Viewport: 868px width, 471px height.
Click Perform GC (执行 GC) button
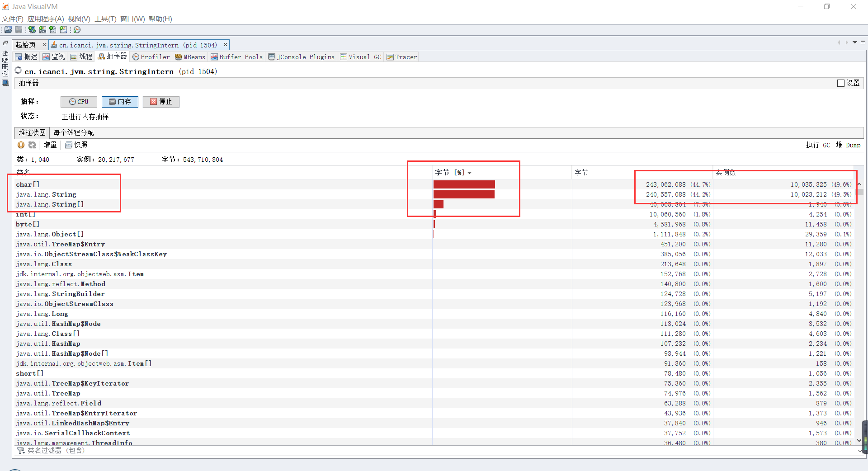(818, 145)
